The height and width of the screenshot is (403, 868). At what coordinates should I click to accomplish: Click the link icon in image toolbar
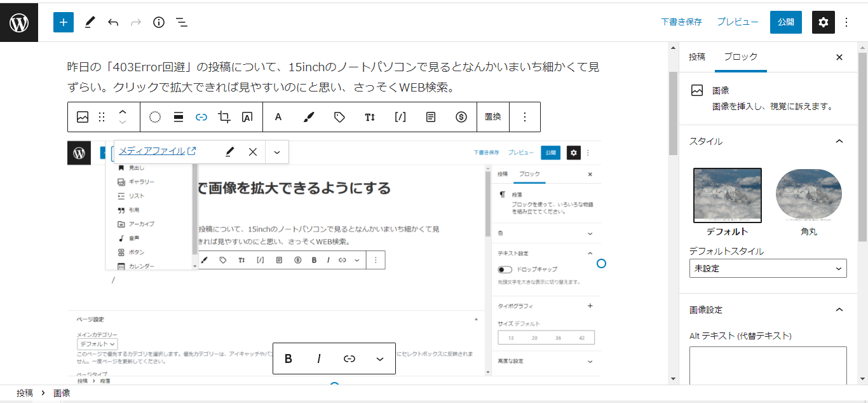coord(201,117)
